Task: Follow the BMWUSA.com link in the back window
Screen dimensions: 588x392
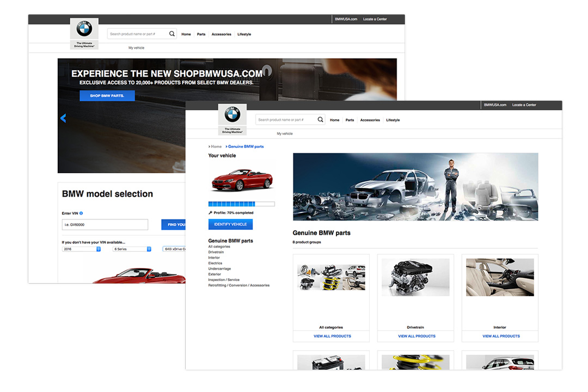Action: 346,19
